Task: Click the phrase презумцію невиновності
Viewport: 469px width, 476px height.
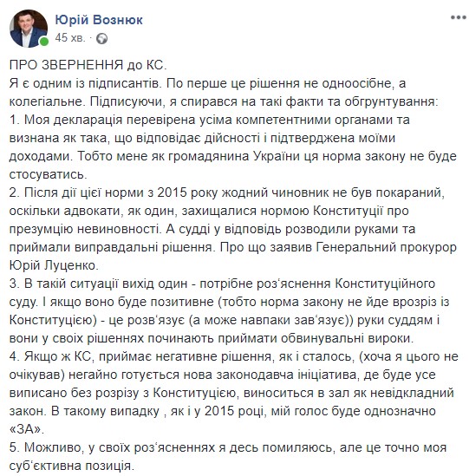Action: 85,229
